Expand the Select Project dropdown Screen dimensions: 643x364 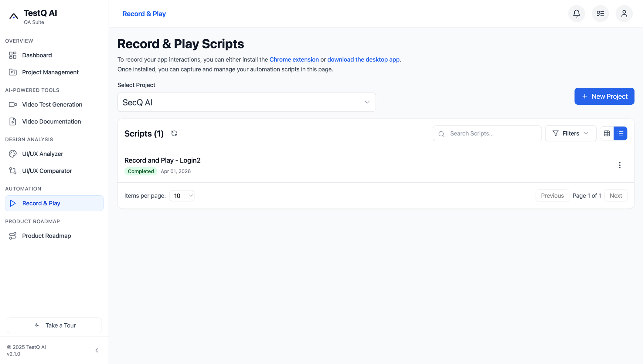point(247,102)
